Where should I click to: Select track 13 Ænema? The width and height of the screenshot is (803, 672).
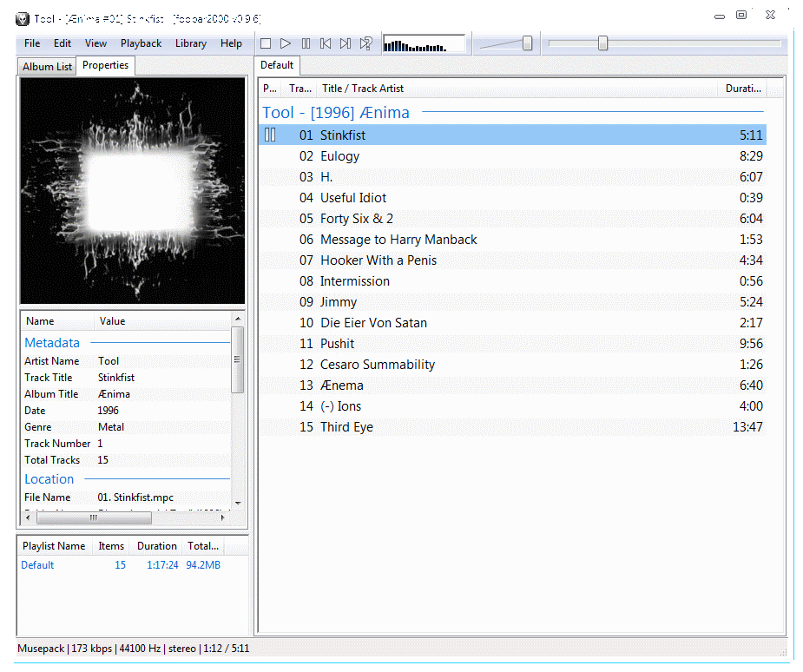click(x=512, y=385)
